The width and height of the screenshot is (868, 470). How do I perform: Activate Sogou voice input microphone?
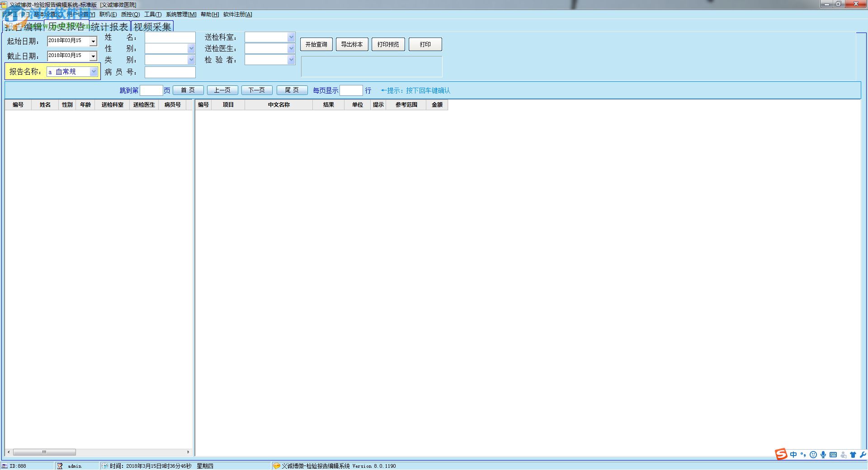(x=823, y=455)
